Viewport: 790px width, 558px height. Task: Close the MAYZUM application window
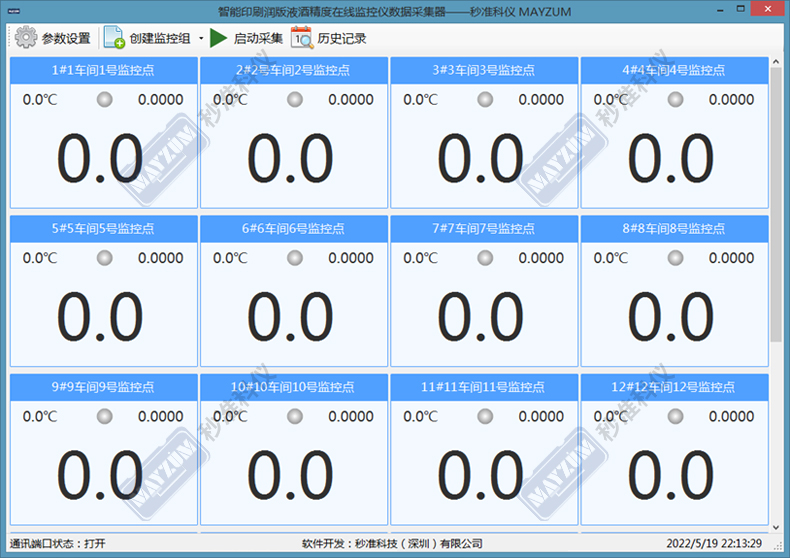(768, 9)
